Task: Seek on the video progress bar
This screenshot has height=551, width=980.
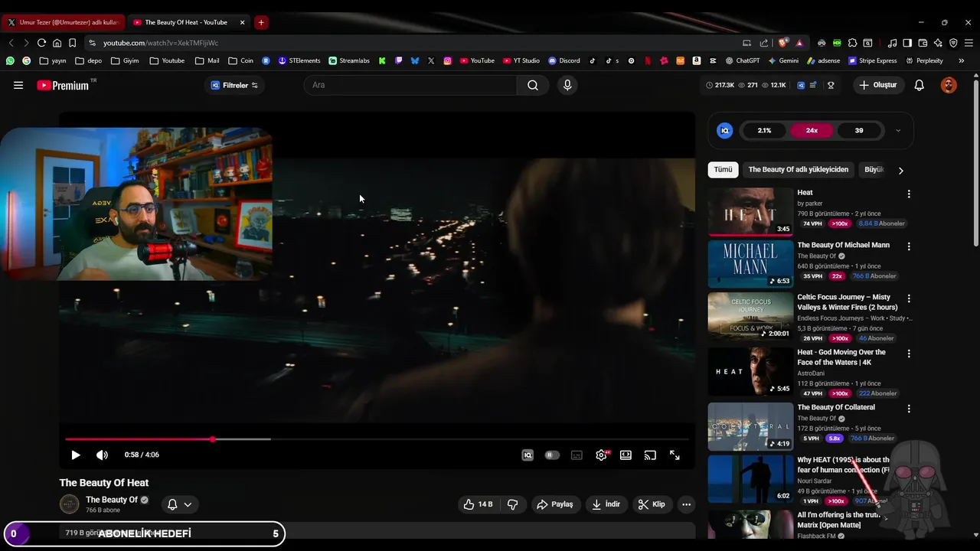Action: coord(377,439)
